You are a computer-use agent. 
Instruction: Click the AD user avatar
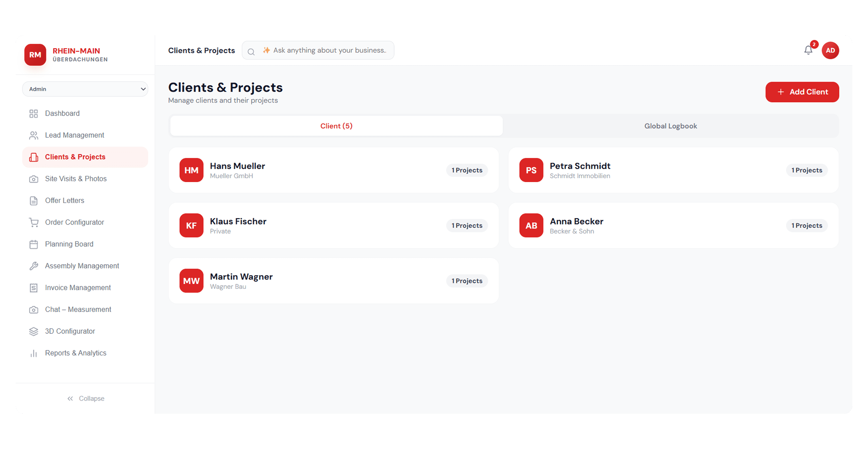coord(830,51)
